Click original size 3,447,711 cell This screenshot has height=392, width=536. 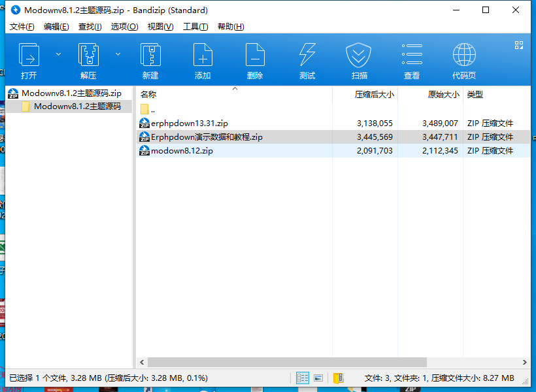click(x=440, y=137)
